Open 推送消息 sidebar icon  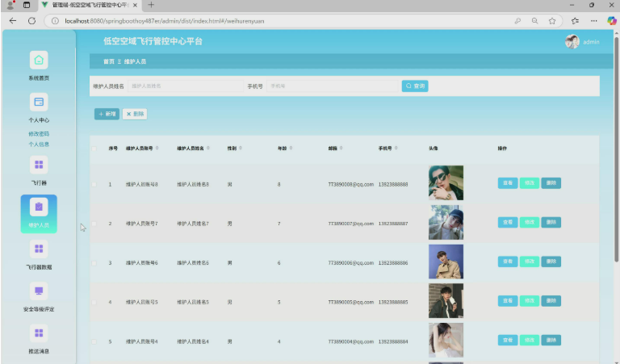[x=39, y=333]
